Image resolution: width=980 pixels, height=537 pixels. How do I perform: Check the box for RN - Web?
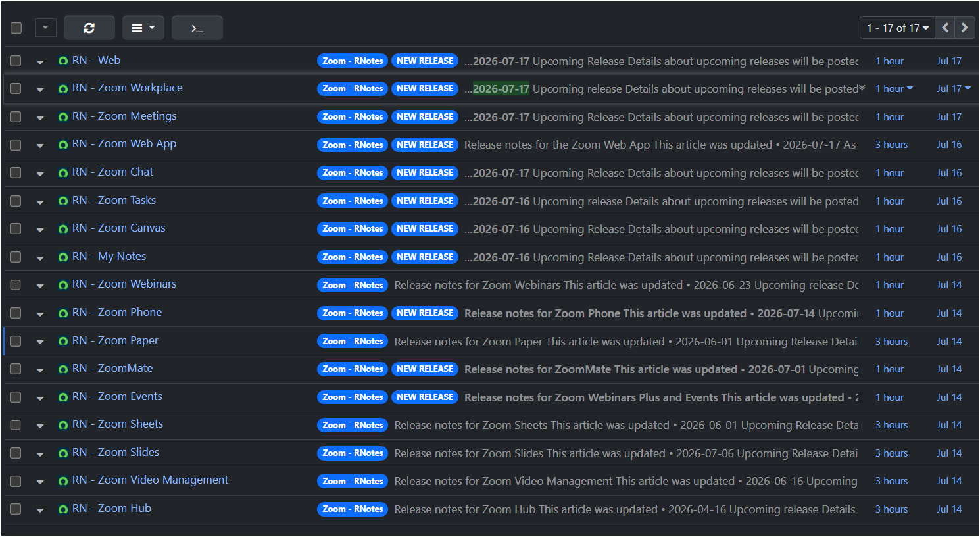(16, 61)
